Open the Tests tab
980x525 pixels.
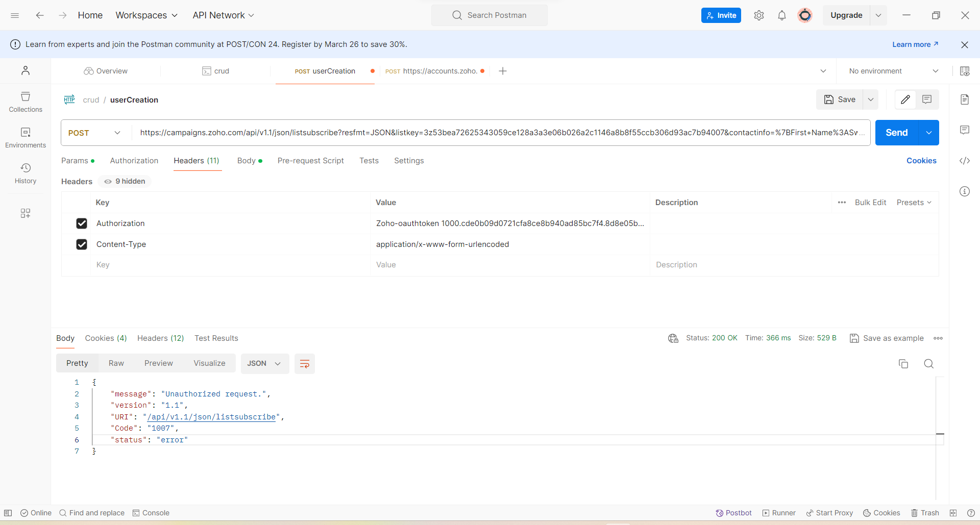click(x=369, y=161)
